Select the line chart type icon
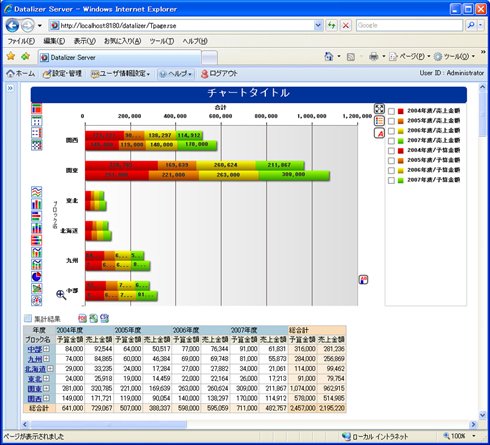 (x=36, y=192)
